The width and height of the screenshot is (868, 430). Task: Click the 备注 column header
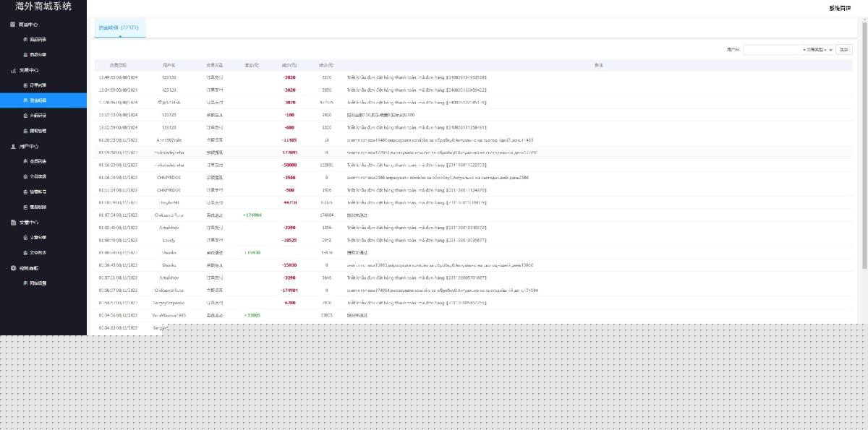pos(599,65)
